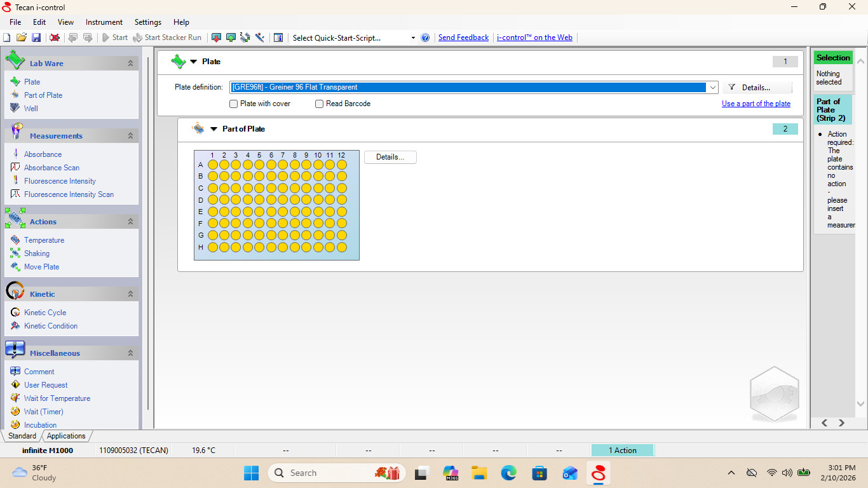
Task: Save the script using the floppy disk icon
Action: [36, 37]
